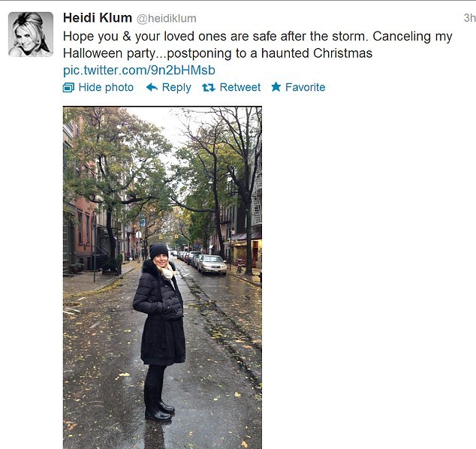Click the Hide photo icon

point(68,87)
